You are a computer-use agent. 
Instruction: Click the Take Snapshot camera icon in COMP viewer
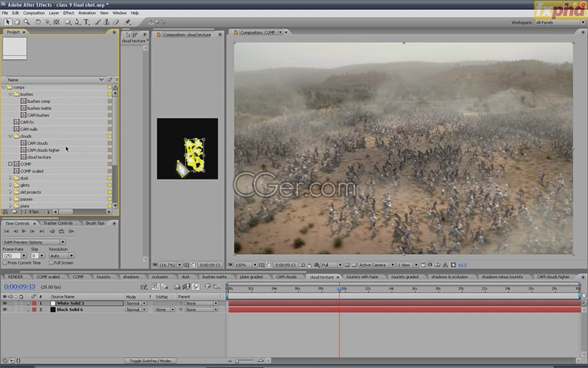click(303, 265)
